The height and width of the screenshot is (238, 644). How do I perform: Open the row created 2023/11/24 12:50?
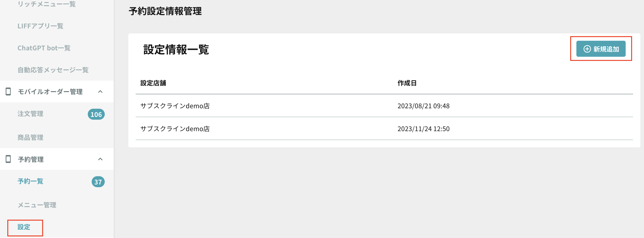[384, 129]
